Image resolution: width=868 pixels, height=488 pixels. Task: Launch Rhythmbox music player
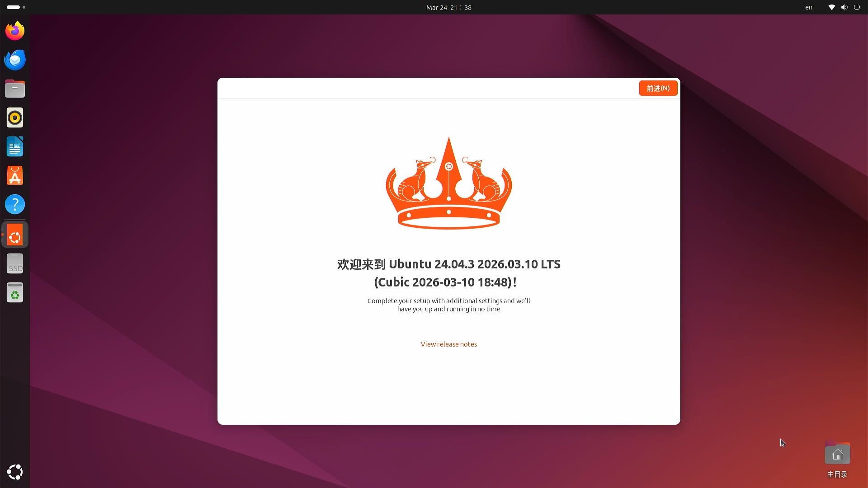[x=15, y=117]
